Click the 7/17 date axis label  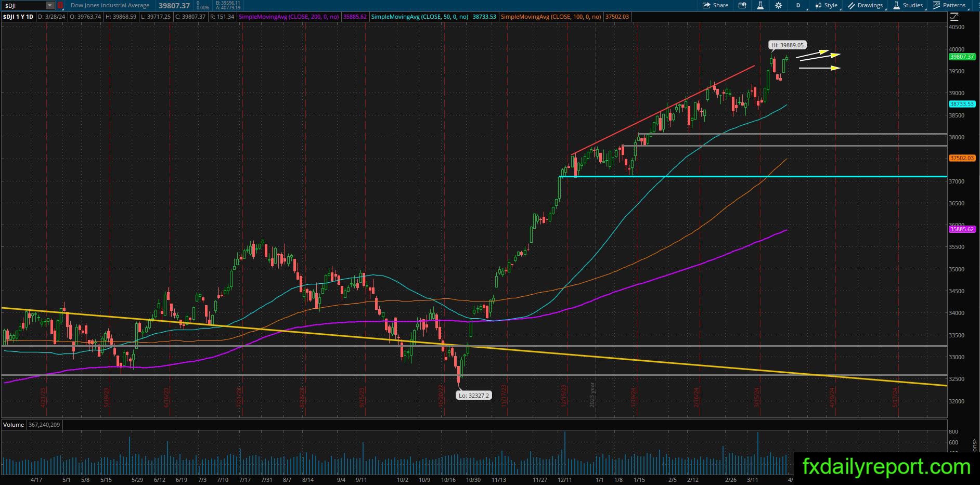[x=244, y=480]
